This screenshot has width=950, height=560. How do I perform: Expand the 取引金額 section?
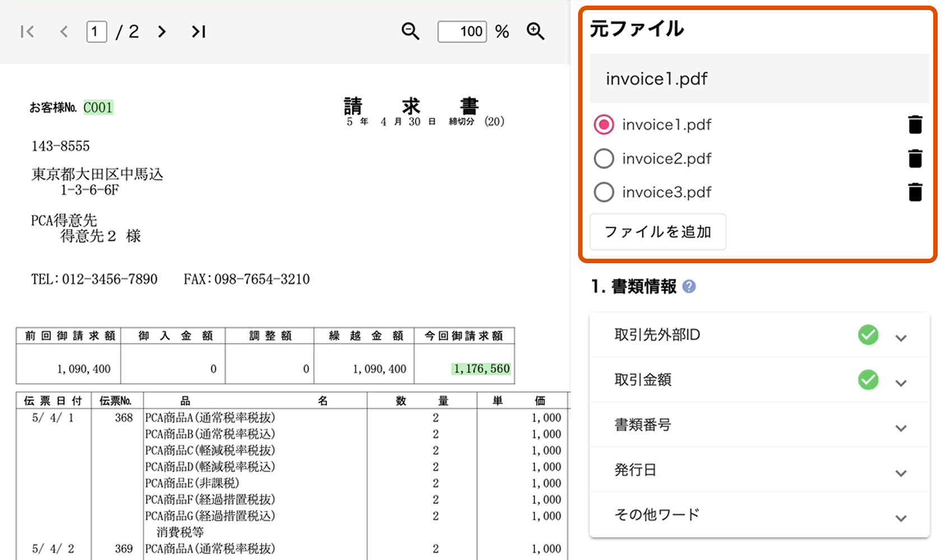[901, 383]
